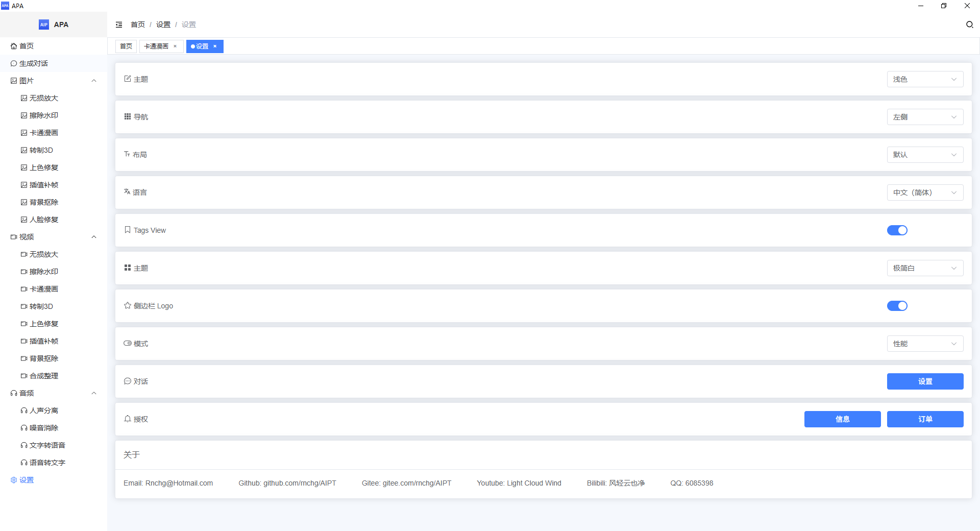Viewport: 980px width, 531px height.
Task: Open 文字转语音 under 音频
Action: [54, 445]
